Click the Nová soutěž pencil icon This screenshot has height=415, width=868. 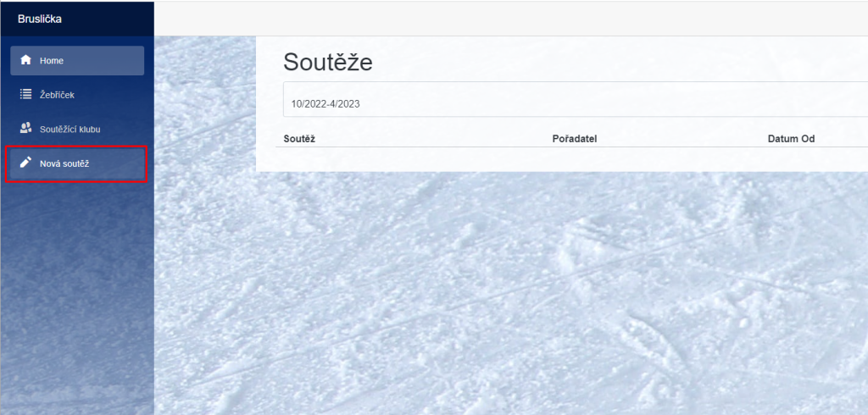click(25, 163)
